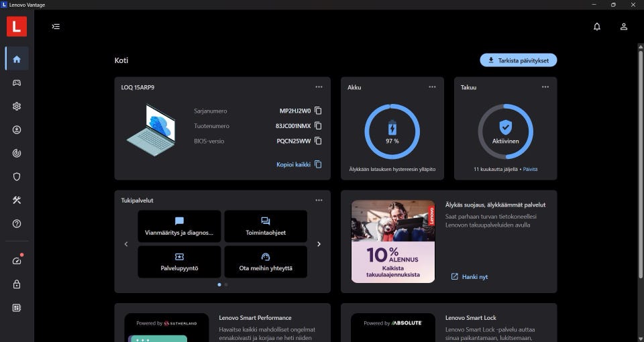Show previous Tukipalvelut page arrow

(126, 244)
